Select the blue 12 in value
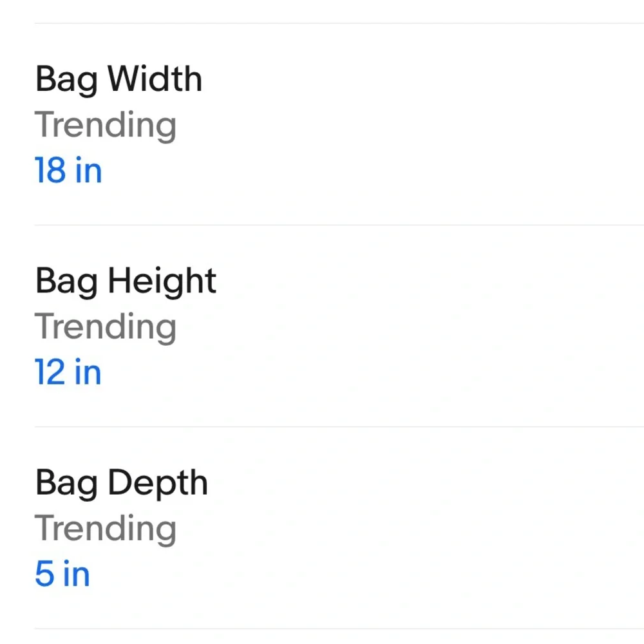Image resolution: width=644 pixels, height=644 pixels. click(68, 372)
